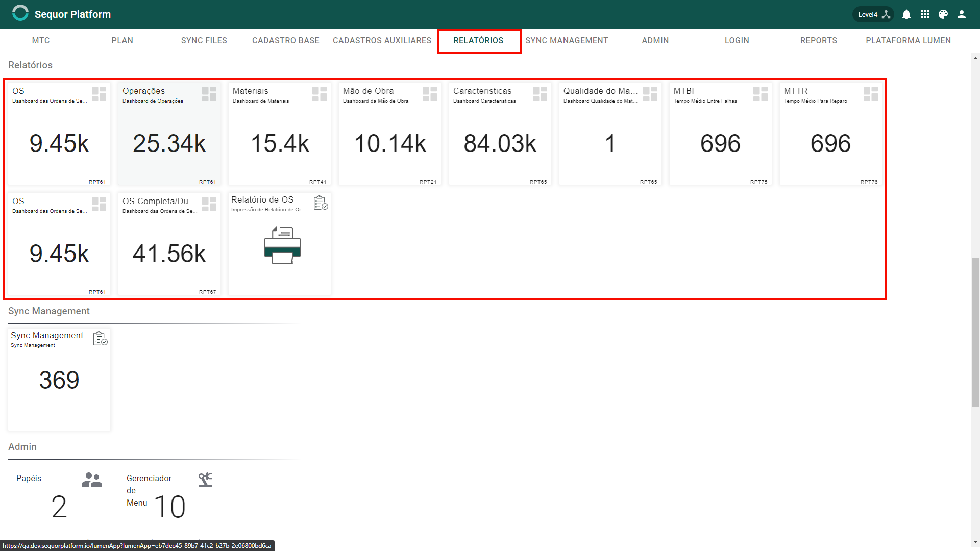The width and height of the screenshot is (980, 551).
Task: Open the Sync Management 369 card
Action: pyautogui.click(x=59, y=380)
